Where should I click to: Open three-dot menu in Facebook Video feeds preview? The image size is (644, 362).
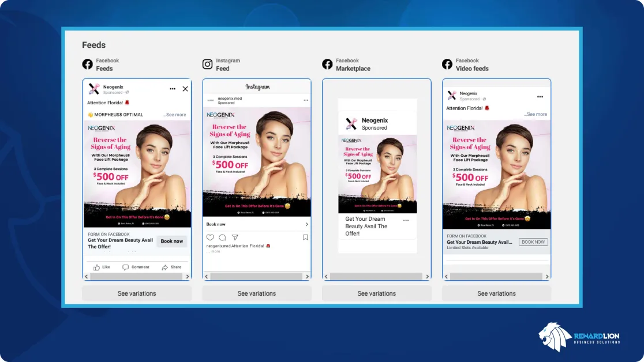[x=540, y=97]
